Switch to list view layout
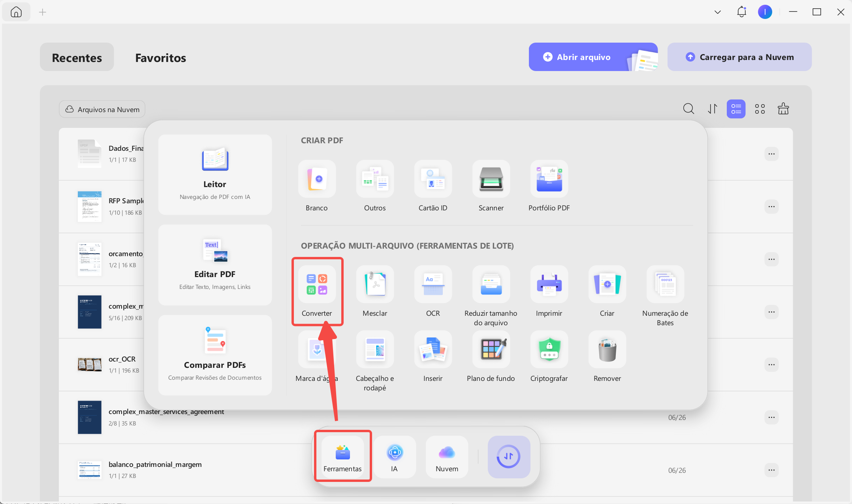Screen dimensions: 852x504 736,109
